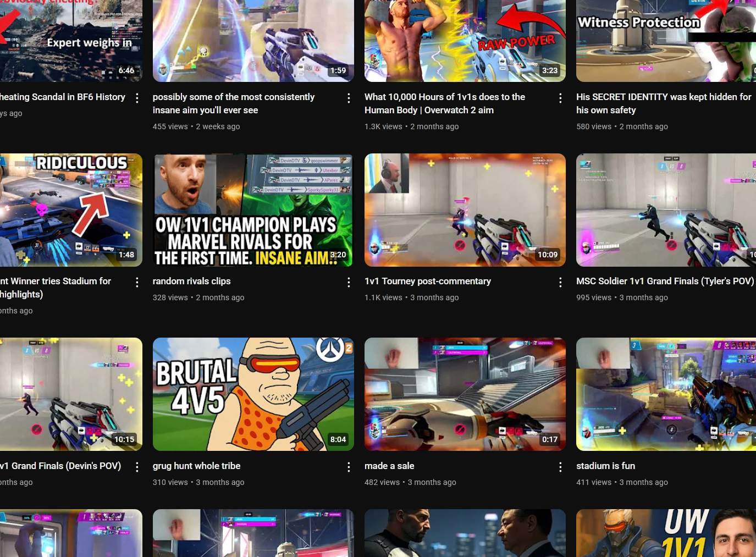Click the '310 views • 3 months ago' text
Image resolution: width=756 pixels, height=557 pixels.
click(x=198, y=482)
